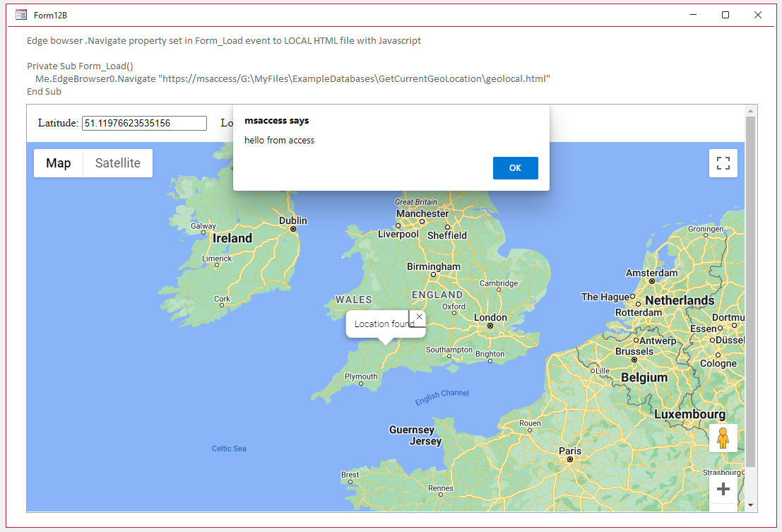Viewport: 782px width, 532px height.
Task: Click the Ireland country label
Action: coord(232,238)
